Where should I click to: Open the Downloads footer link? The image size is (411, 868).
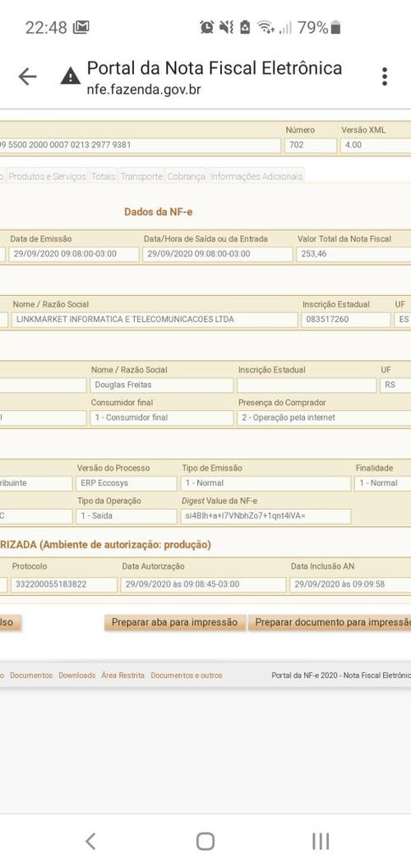tap(77, 676)
